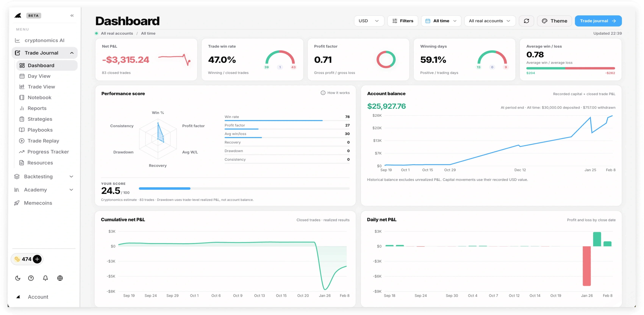Viewport: 644px width, 315px height.
Task: Click the Notebook icon
Action: tap(22, 98)
